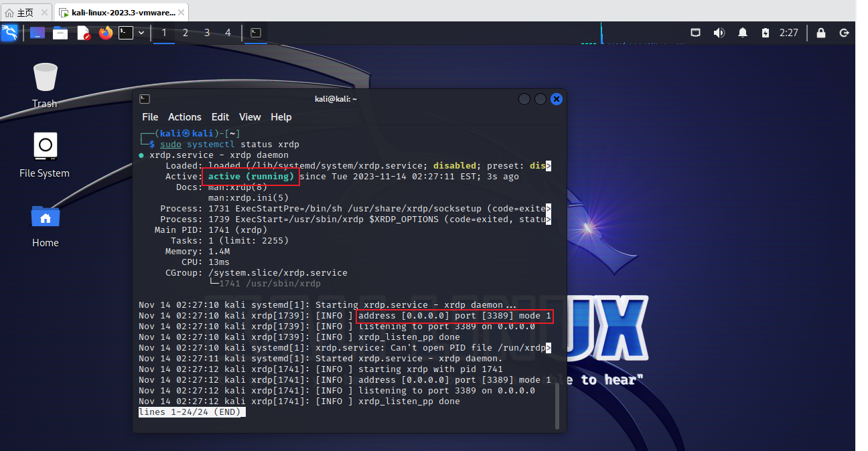868x451 pixels.
Task: Switch to workspace 3
Action: pos(207,33)
